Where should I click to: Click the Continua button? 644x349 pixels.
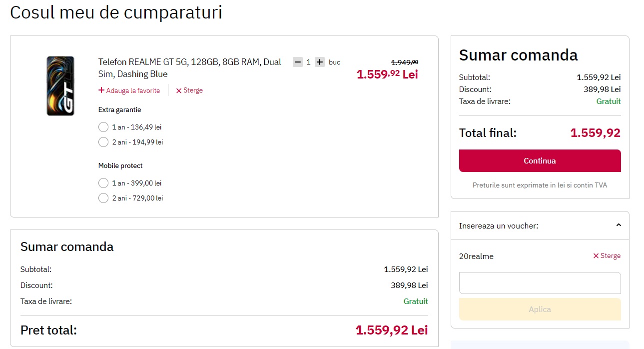pyautogui.click(x=540, y=160)
